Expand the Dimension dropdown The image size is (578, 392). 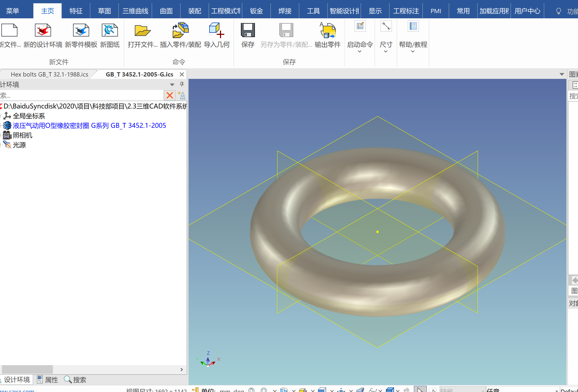(386, 51)
